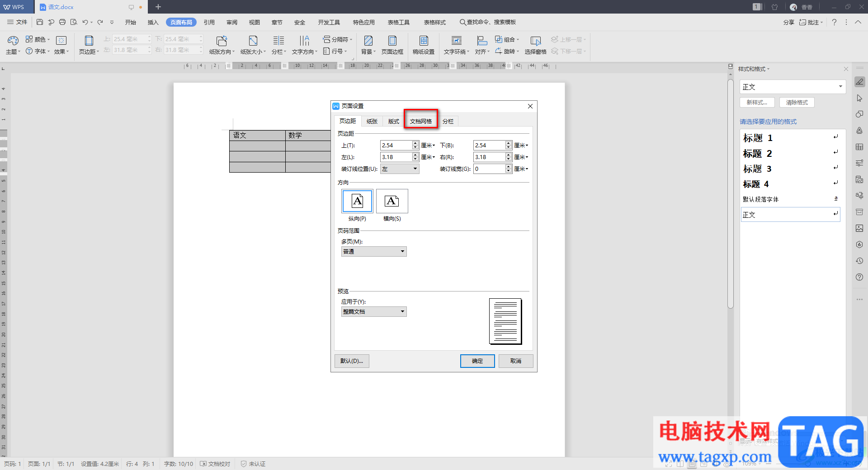Select 横向 landscape orientation option
The height and width of the screenshot is (470, 868).
392,202
